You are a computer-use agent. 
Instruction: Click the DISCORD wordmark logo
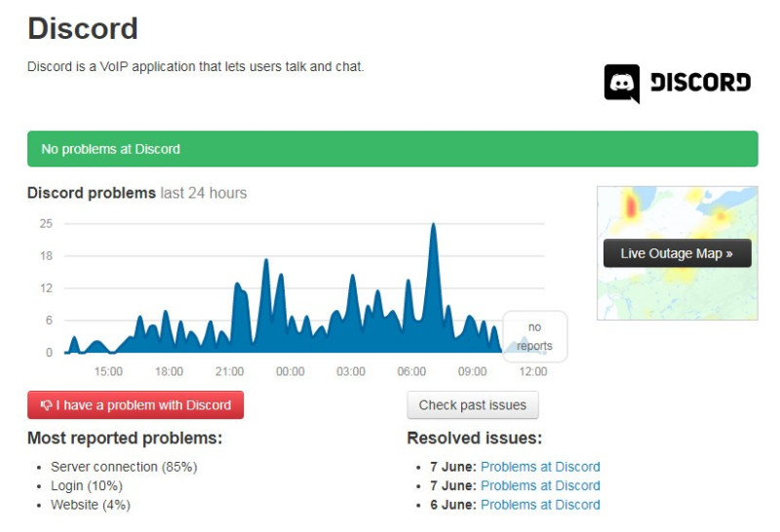[x=700, y=83]
